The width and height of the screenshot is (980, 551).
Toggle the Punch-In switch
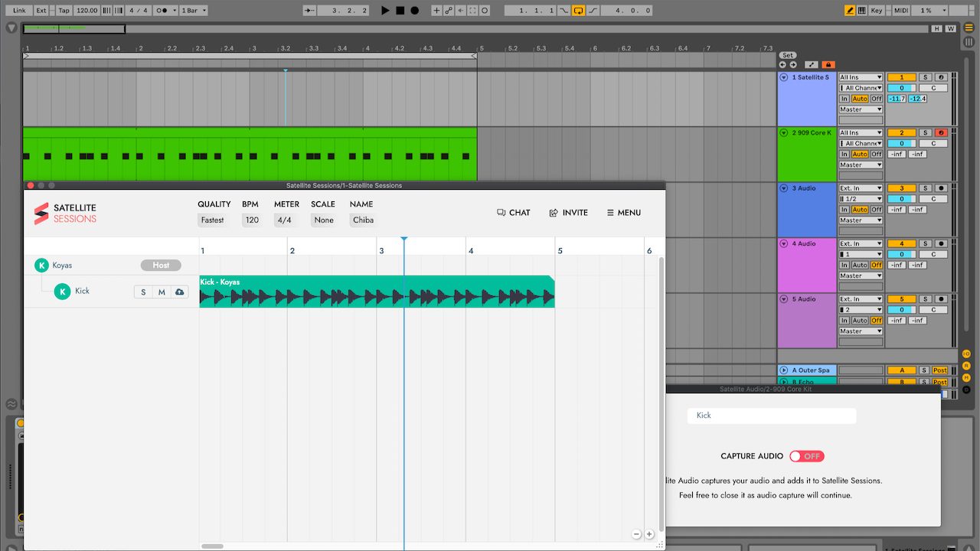tap(563, 11)
